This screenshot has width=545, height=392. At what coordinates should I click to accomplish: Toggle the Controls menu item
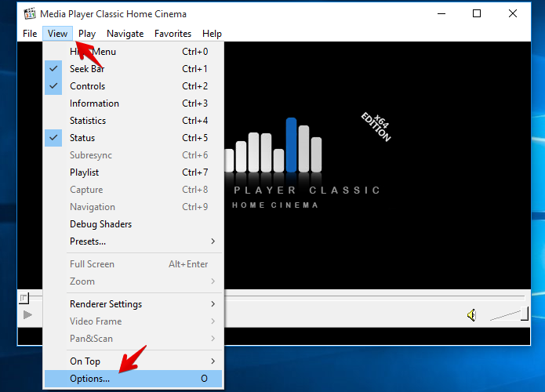click(133, 86)
